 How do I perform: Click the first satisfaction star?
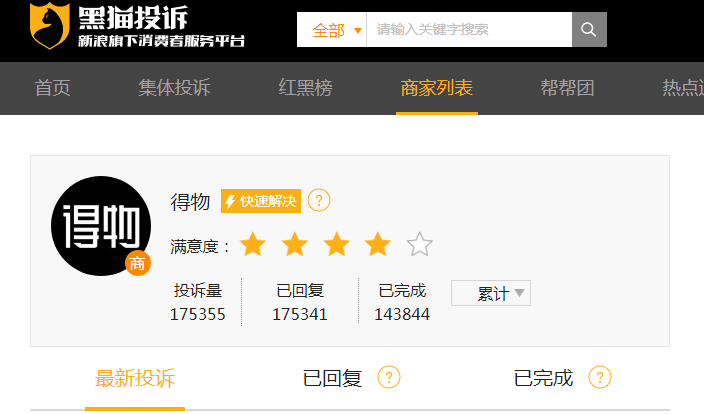coord(253,244)
